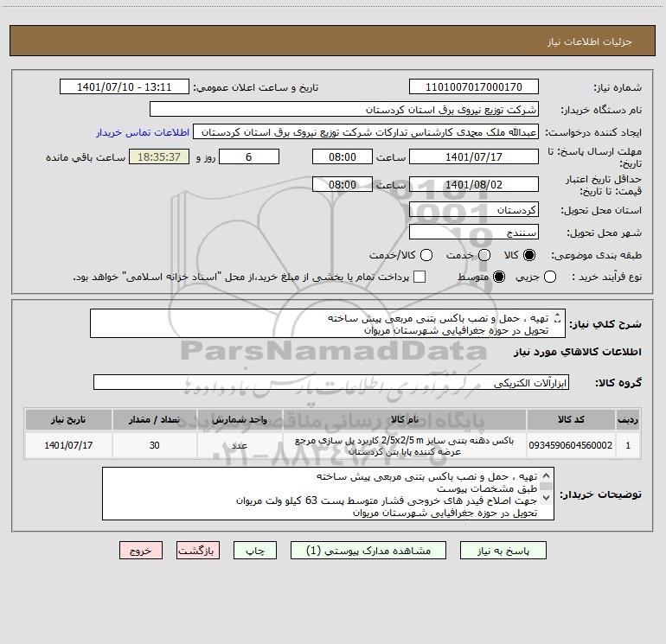Click item code 0934590604560002 cell

[571, 445]
